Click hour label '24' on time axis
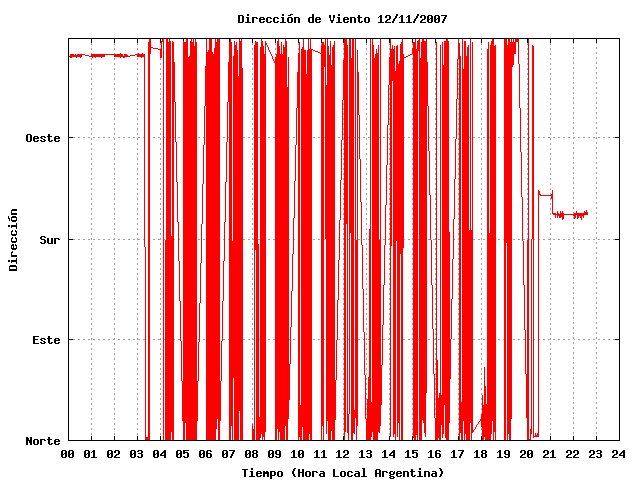 619,454
